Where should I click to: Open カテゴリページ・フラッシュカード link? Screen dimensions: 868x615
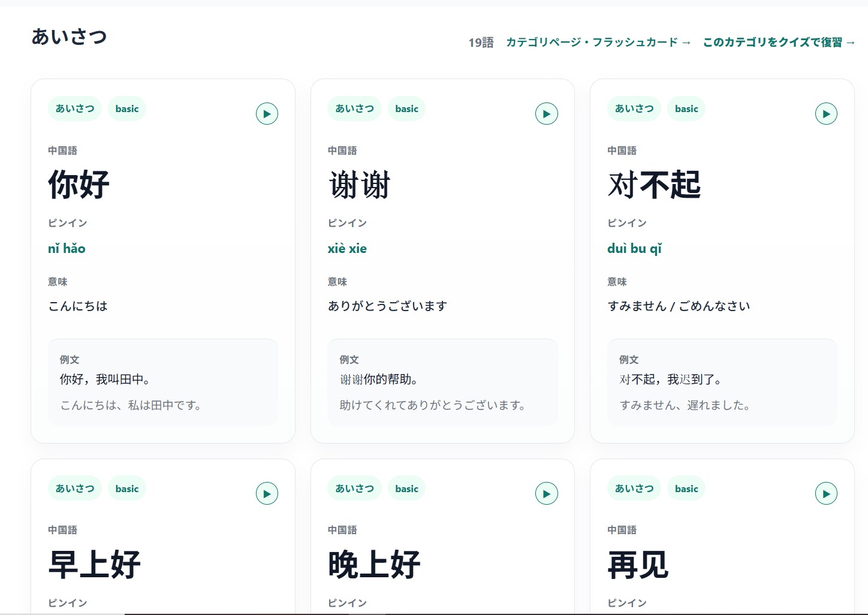tap(598, 43)
